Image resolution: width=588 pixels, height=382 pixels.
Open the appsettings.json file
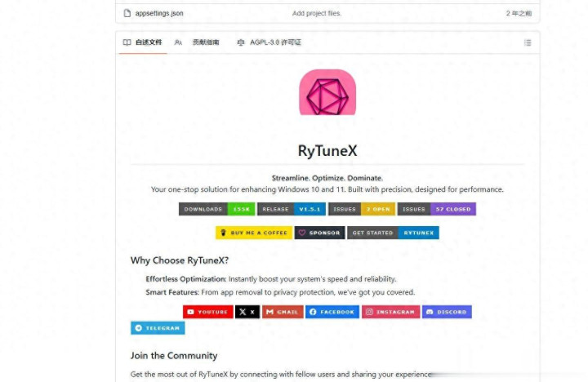[x=159, y=13]
